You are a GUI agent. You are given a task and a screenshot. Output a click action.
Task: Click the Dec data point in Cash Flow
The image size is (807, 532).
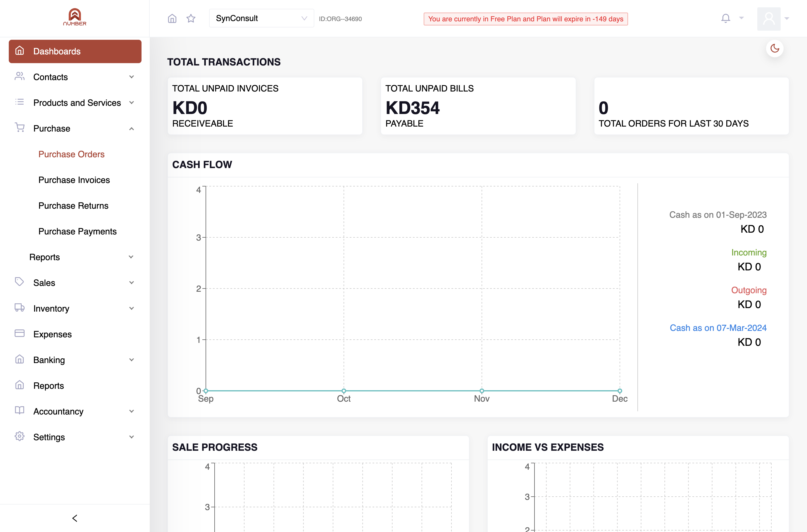pyautogui.click(x=620, y=391)
